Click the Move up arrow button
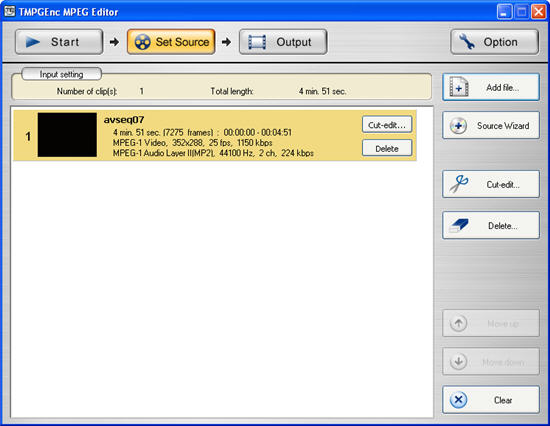Viewport: 550px width, 426px height. 491,323
